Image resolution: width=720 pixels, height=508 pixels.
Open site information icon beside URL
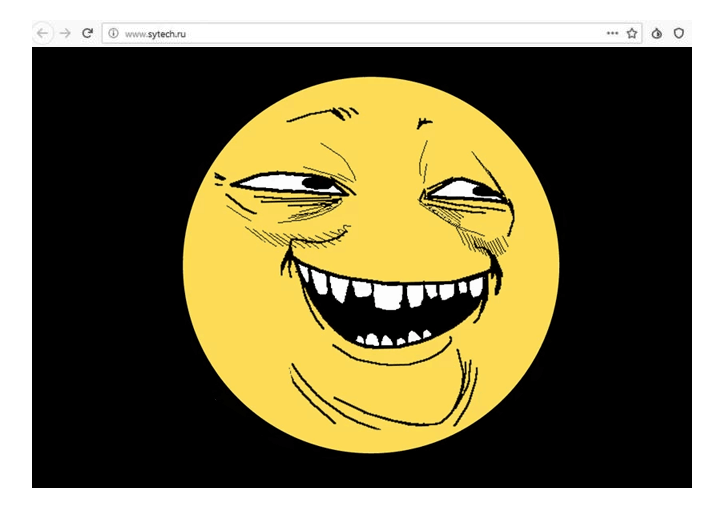[x=113, y=33]
